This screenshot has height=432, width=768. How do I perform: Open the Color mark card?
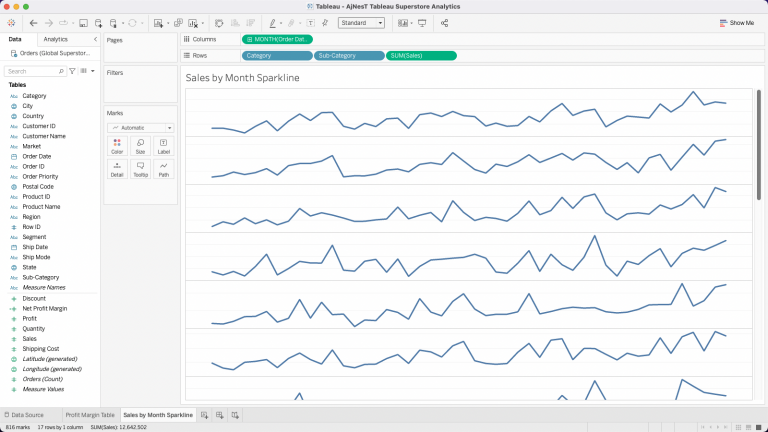[117, 146]
